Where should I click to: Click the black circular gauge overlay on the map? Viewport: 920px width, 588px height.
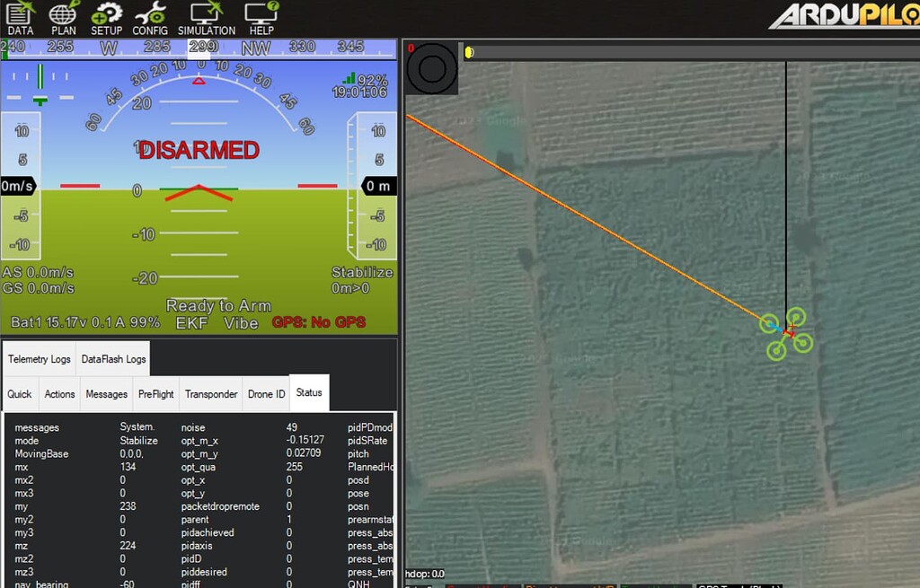pos(431,69)
